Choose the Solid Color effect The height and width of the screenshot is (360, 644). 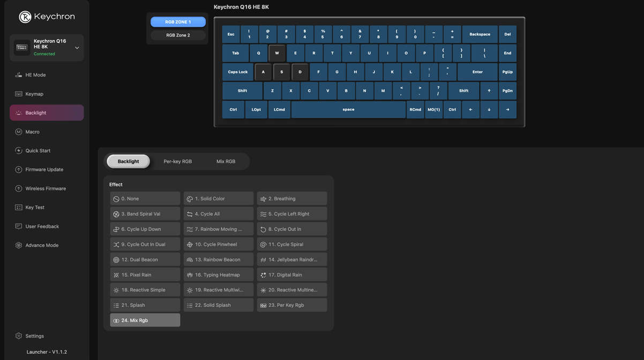coord(218,199)
